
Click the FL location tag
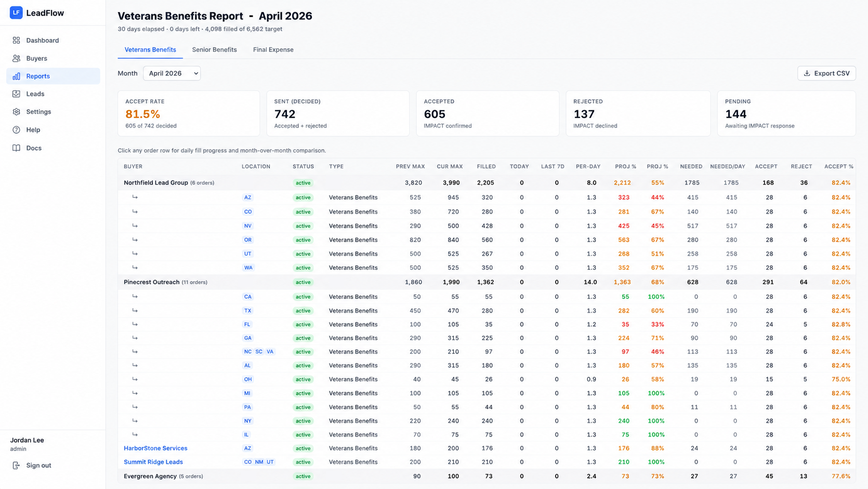click(247, 324)
